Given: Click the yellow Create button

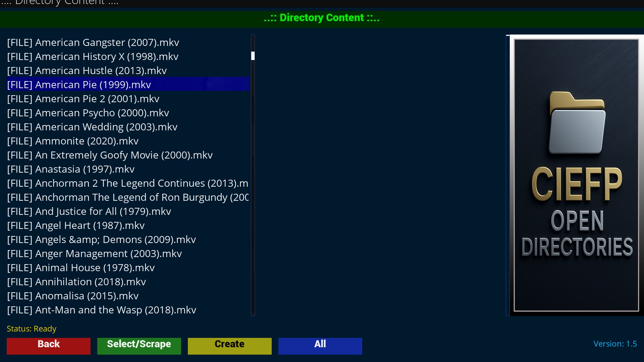Looking at the screenshot, I should point(230,346).
